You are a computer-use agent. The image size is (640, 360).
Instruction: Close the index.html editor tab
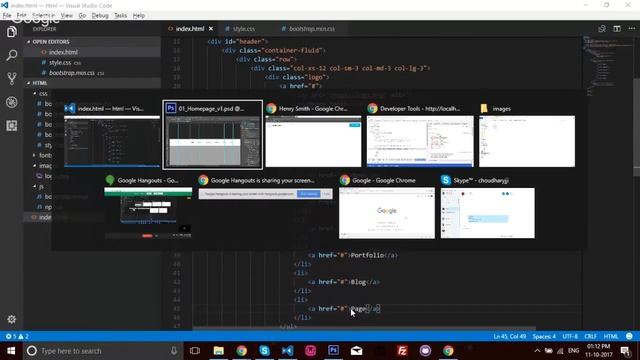click(211, 29)
